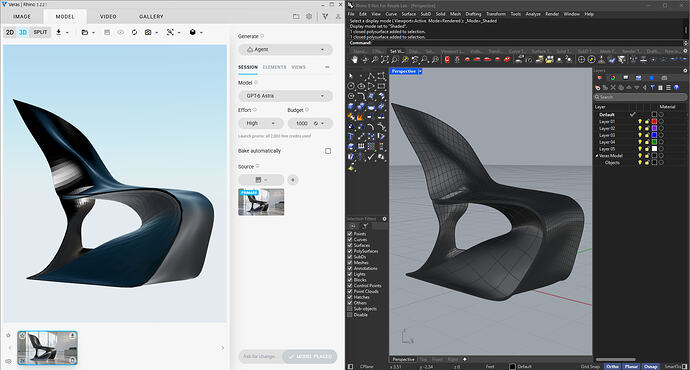Select the Pan (hand) tool in Rhino toolbar

coord(355,59)
